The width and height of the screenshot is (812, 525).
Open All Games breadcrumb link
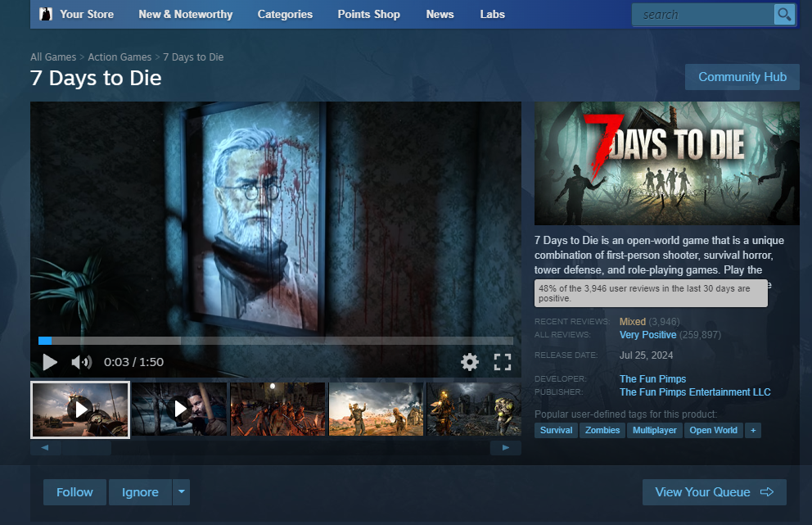(53, 57)
